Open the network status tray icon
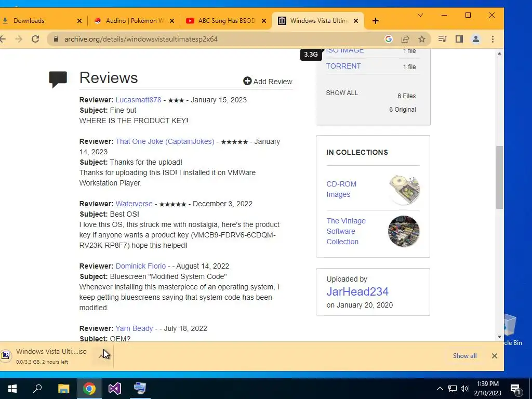The width and height of the screenshot is (532, 399). tap(453, 389)
